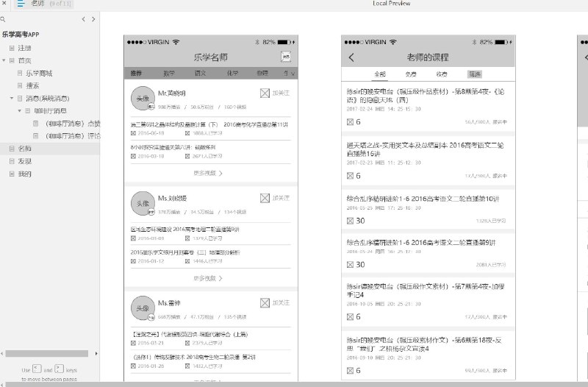Toggle the sitemap menu icon
The height and width of the screenshot is (387, 588).
(21, 4)
